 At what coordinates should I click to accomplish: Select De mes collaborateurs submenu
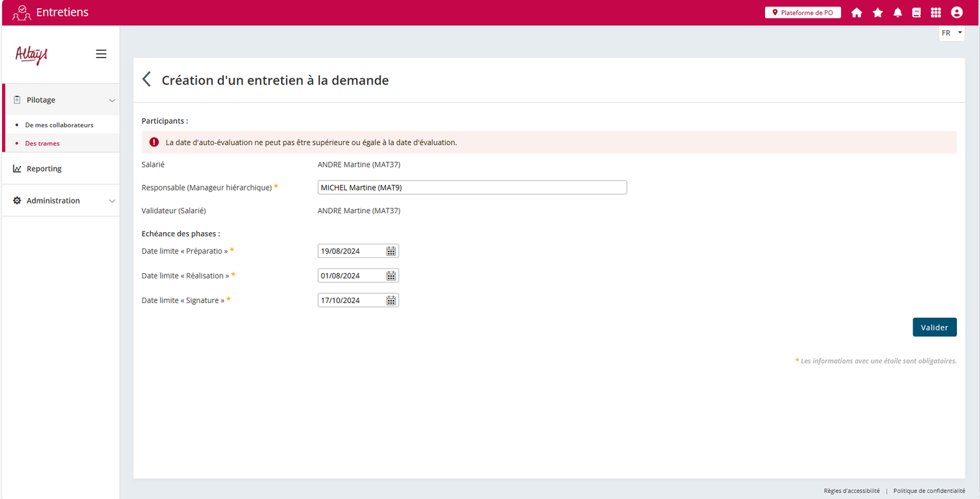tap(59, 125)
